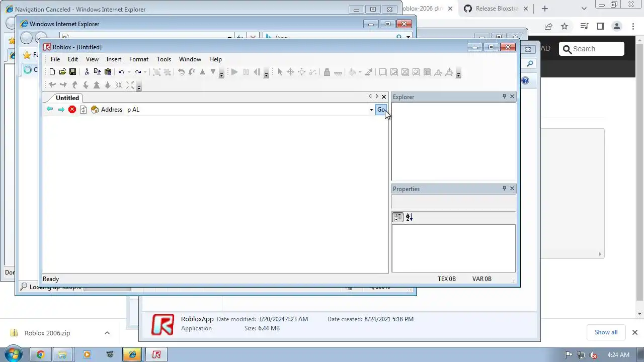Viewport: 644px width, 362px height.
Task: Expand the tools toolbar options overflow
Action: click(x=458, y=73)
